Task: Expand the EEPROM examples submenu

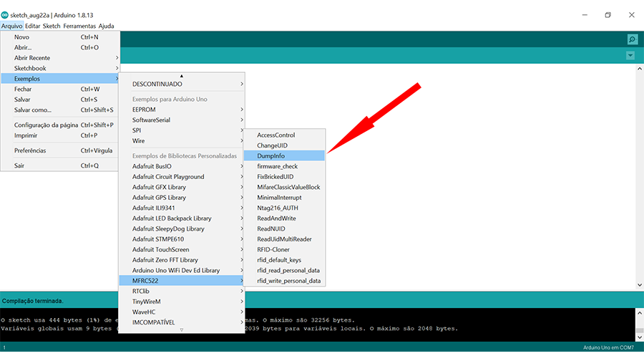Action: click(144, 110)
